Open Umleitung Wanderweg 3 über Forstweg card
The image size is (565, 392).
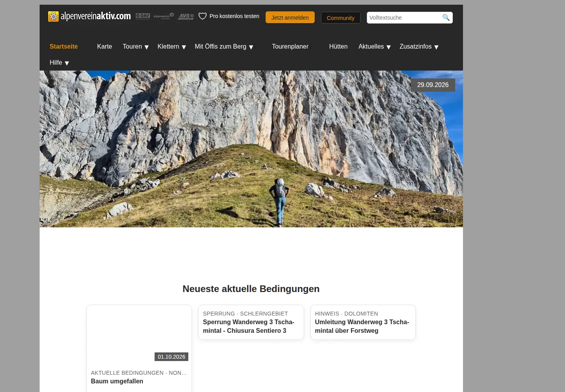(x=363, y=322)
